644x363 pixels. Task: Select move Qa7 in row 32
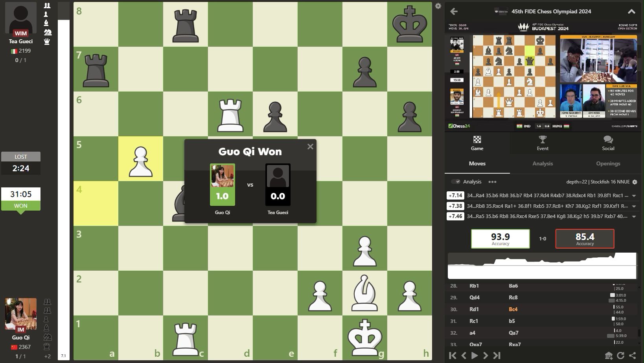[x=513, y=333]
